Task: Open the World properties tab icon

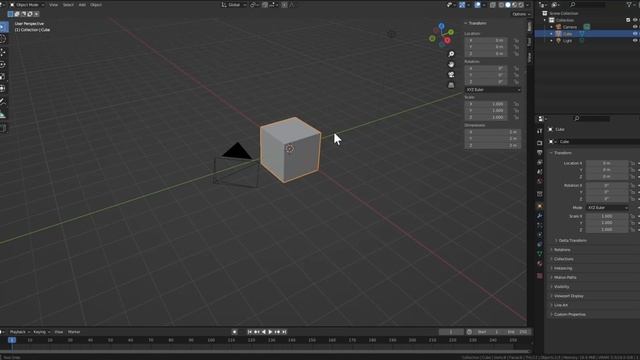Action: (x=540, y=181)
